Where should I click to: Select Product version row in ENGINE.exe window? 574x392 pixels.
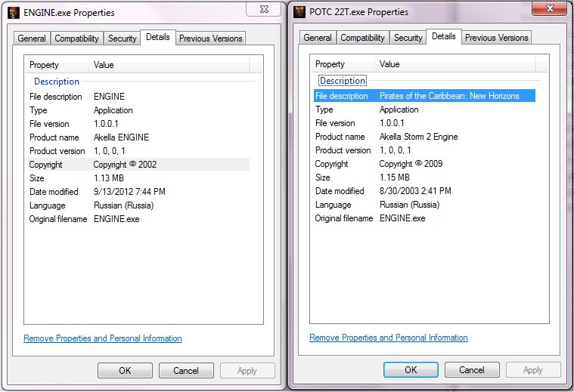coord(138,151)
